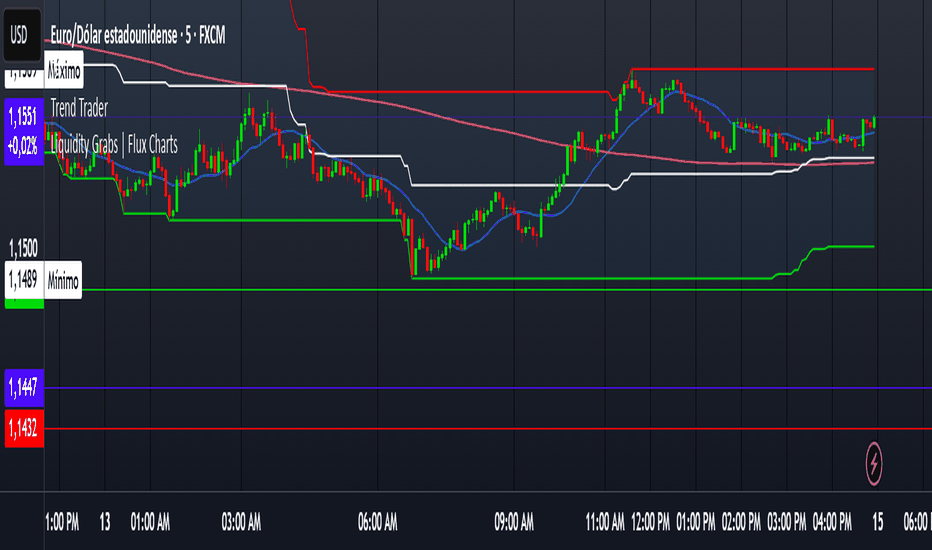Click the date 15 marker on time axis
The height and width of the screenshot is (550, 932).
[x=878, y=523]
